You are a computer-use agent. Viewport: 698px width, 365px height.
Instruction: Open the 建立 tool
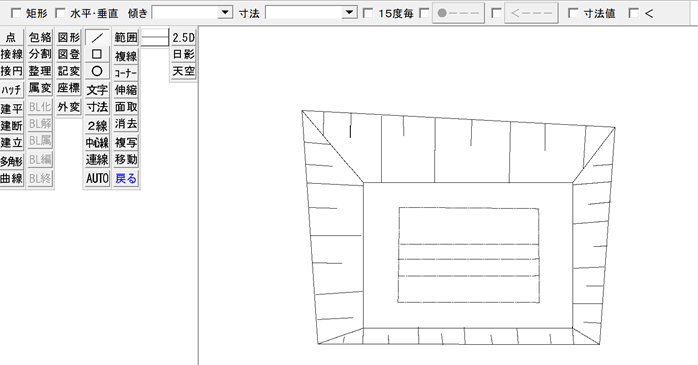[11, 142]
